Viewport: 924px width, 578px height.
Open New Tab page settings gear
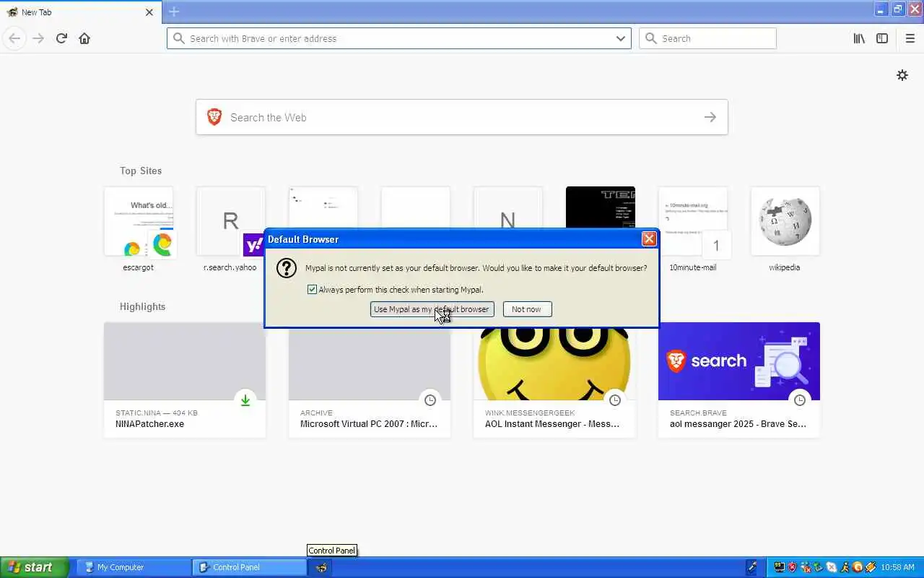902,75
